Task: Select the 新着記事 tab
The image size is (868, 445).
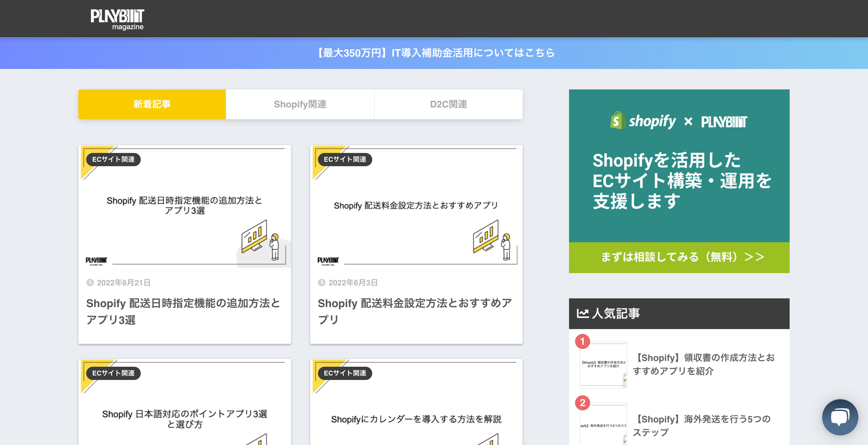Action: click(152, 104)
